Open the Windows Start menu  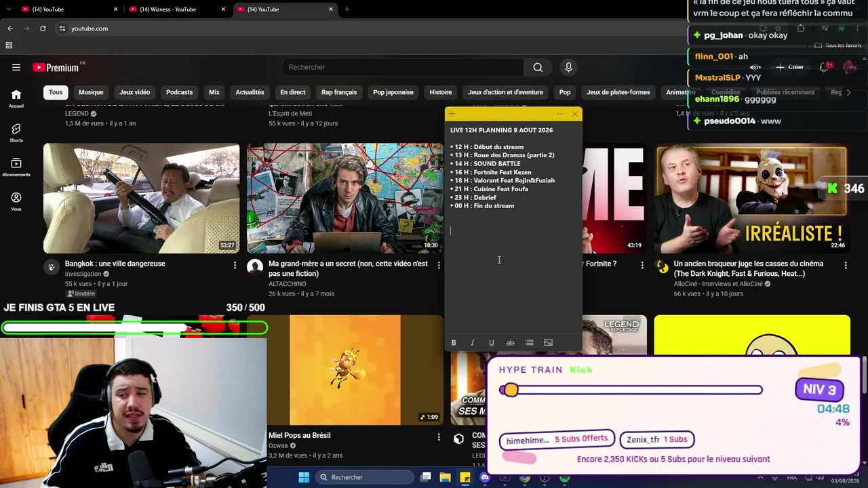tap(304, 477)
